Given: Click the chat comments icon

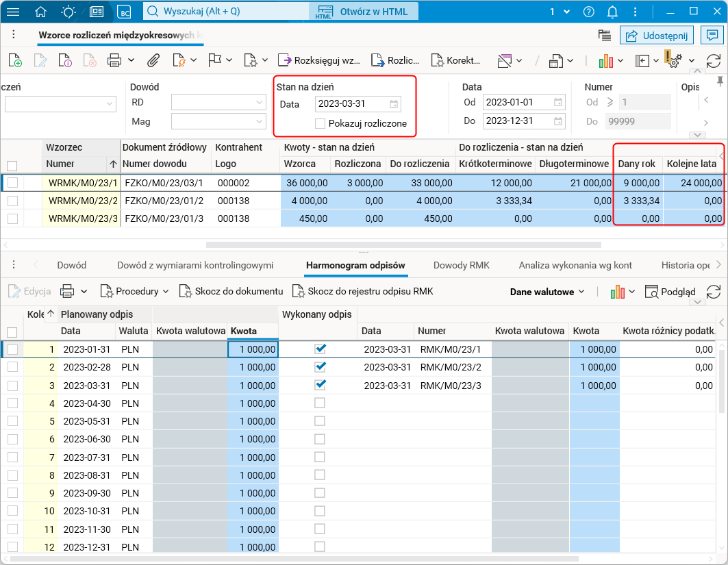Looking at the screenshot, I should coord(712,35).
